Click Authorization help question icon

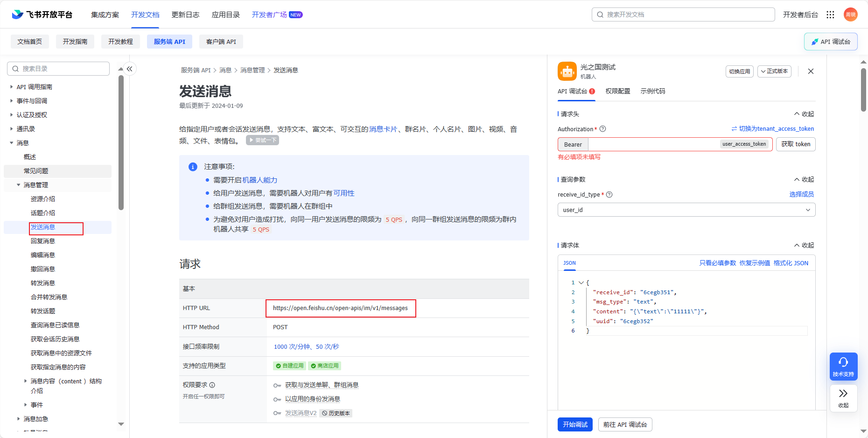[x=603, y=129]
